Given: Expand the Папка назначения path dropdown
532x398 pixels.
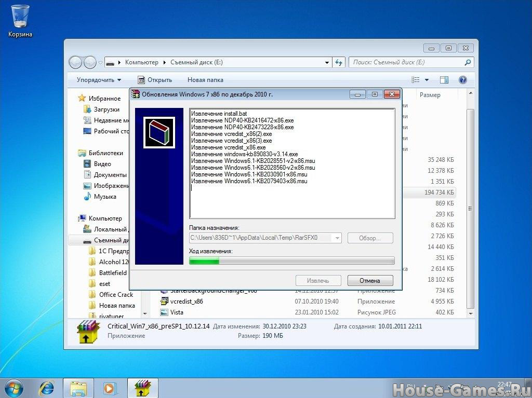Looking at the screenshot, I should click(x=337, y=238).
